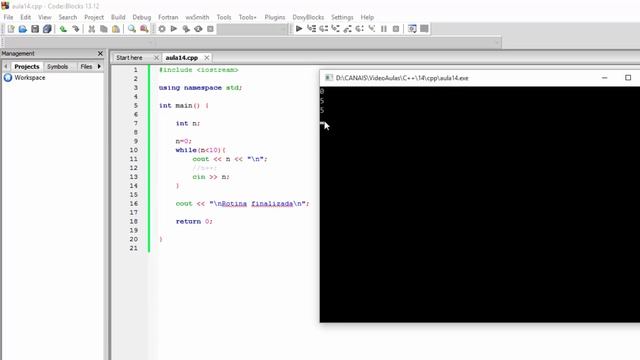Click the Replace toolbar icon
This screenshot has width=640, height=360.
point(144,29)
